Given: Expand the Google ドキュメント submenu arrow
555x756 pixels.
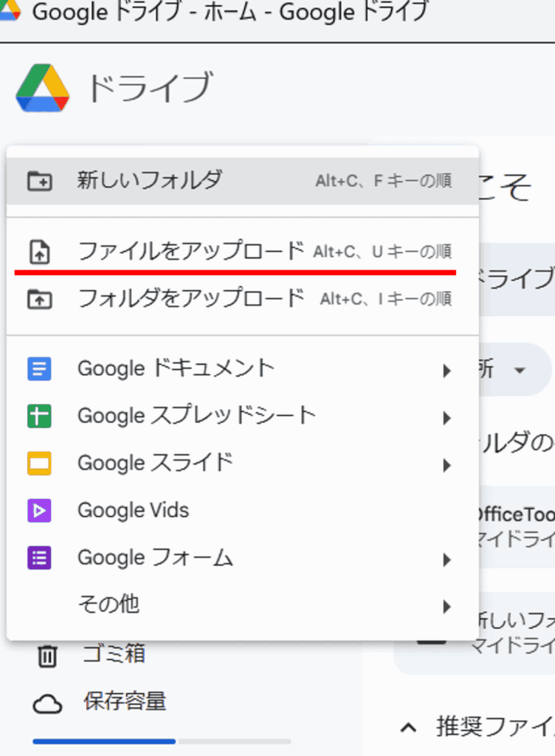Looking at the screenshot, I should pos(446,370).
